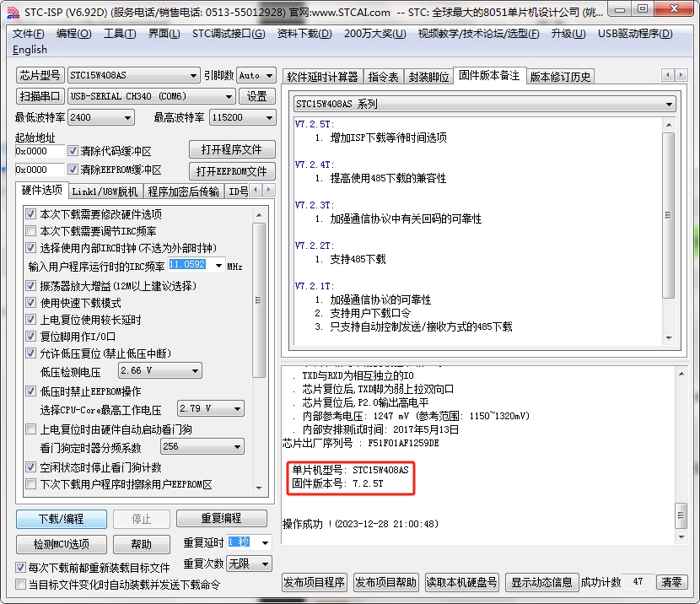
Task: Click down arrow of hardware options scrollbar
Action: [259, 488]
